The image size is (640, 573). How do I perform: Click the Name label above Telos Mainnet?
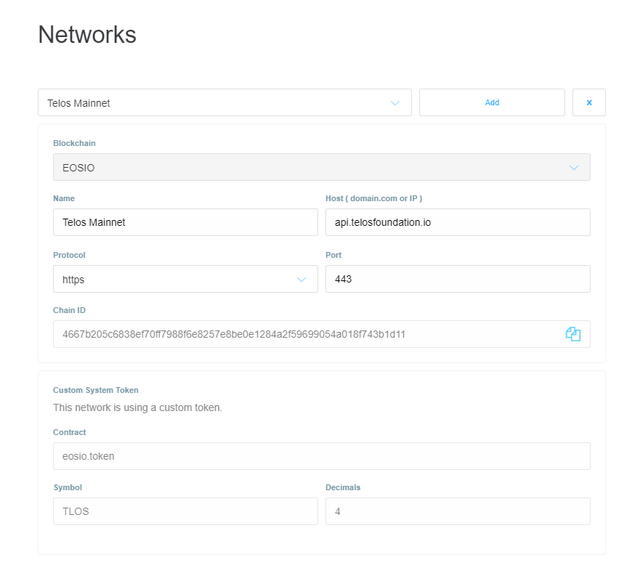[x=64, y=198]
